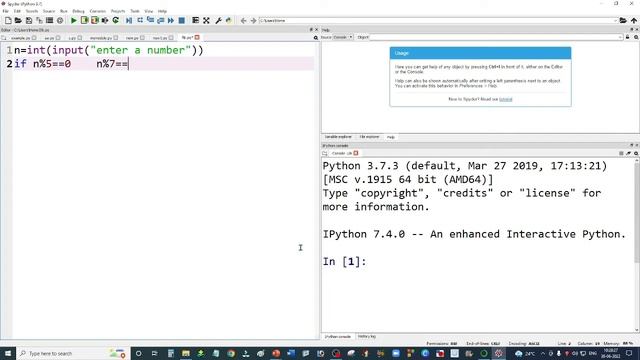
Task: Open editor options at tab bar right end
Action: pyautogui.click(x=316, y=38)
